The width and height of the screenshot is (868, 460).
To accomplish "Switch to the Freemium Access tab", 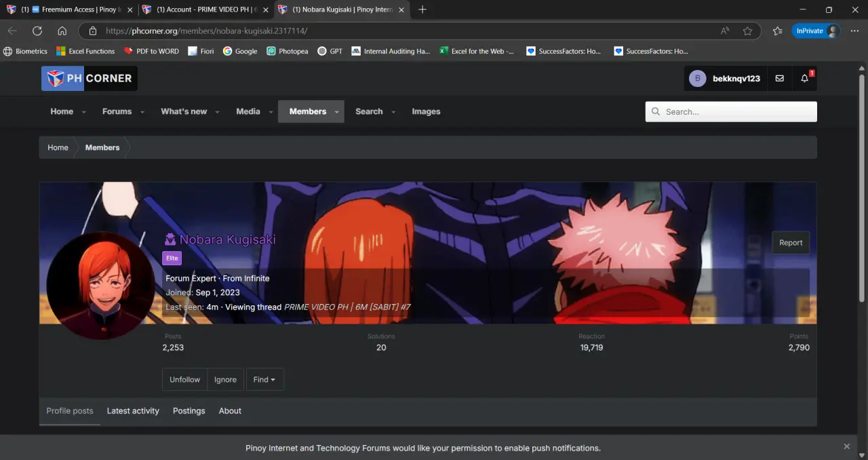I will point(68,10).
